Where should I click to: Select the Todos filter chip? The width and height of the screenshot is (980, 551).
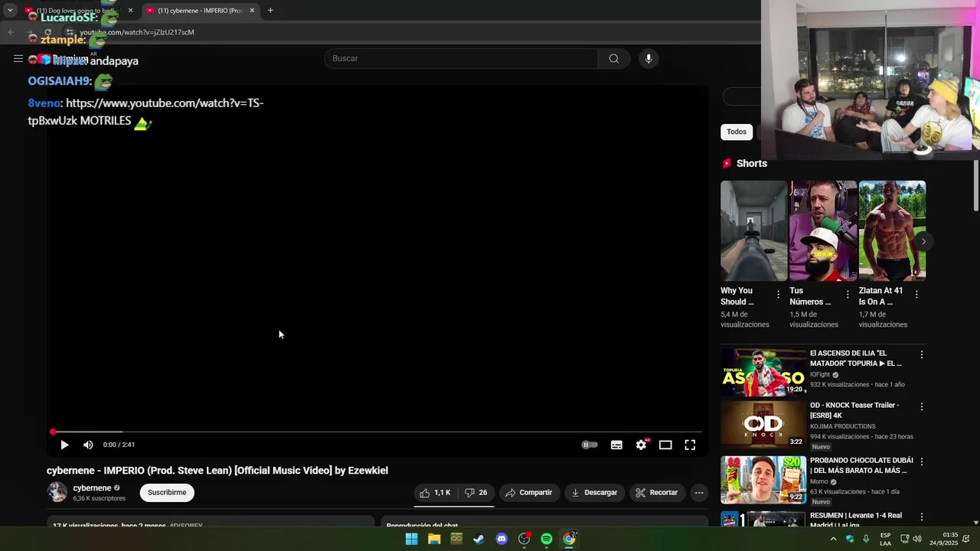(737, 132)
